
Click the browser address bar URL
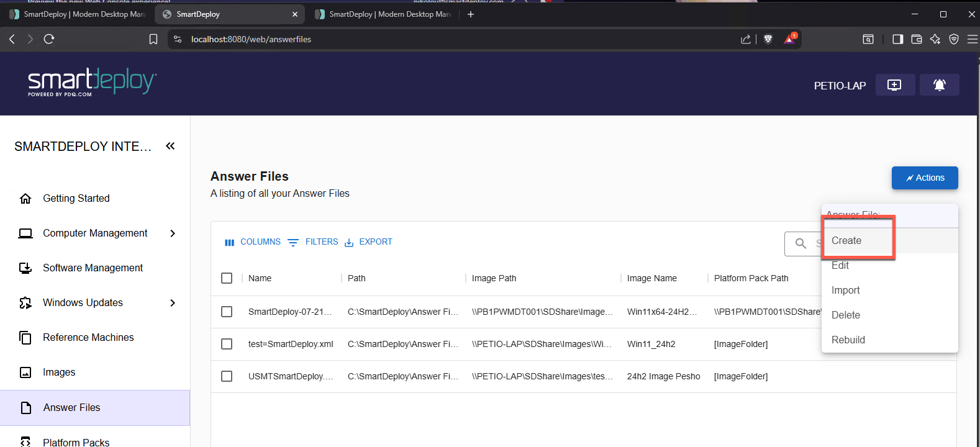click(251, 39)
